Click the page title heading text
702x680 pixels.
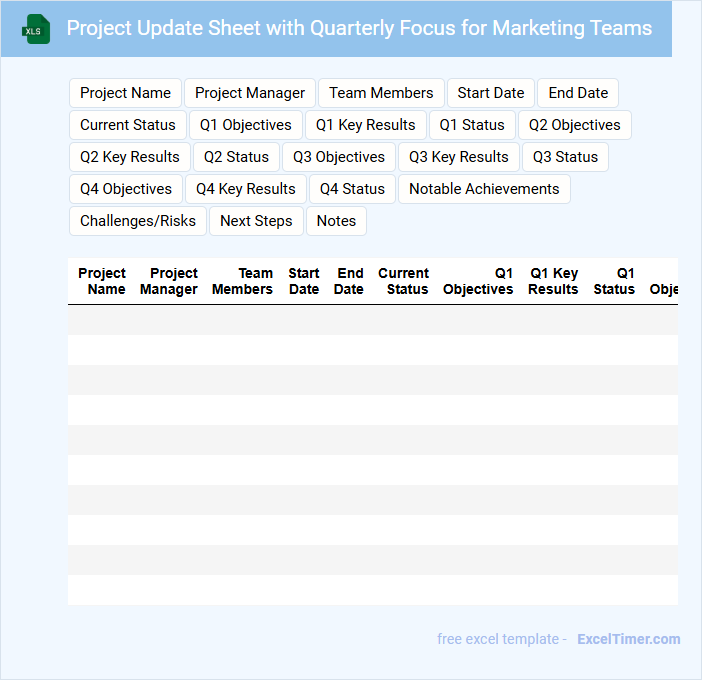359,28
